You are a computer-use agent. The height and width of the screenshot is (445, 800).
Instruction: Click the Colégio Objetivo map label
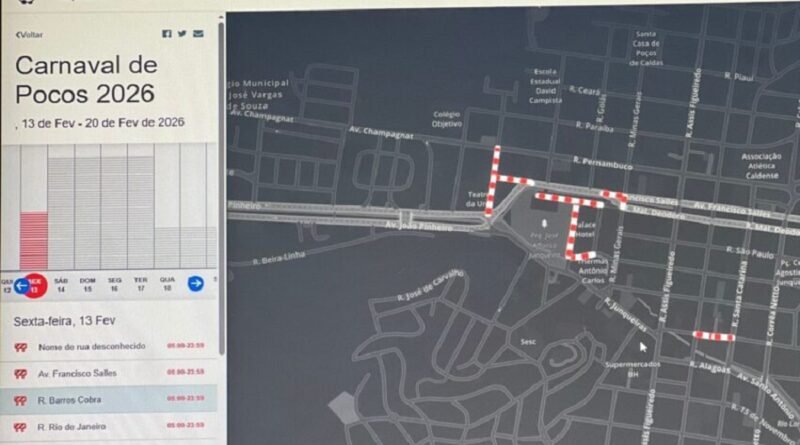pos(447,119)
